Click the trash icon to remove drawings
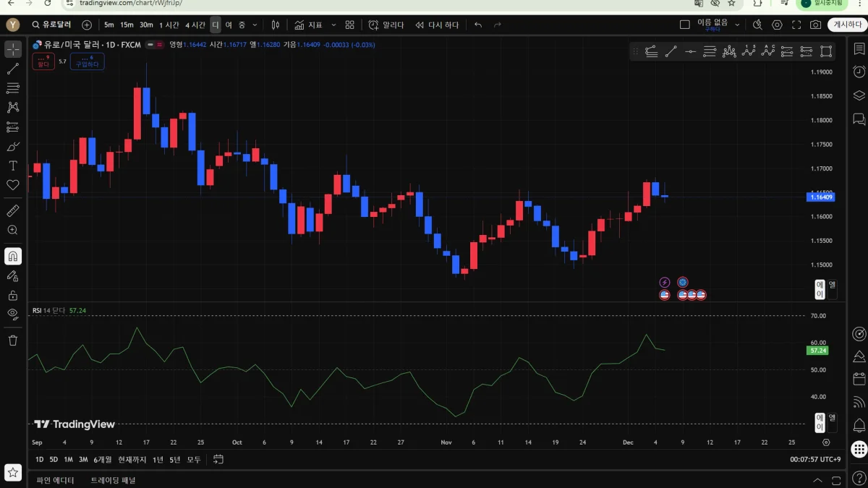The image size is (868, 488). pos(13,340)
